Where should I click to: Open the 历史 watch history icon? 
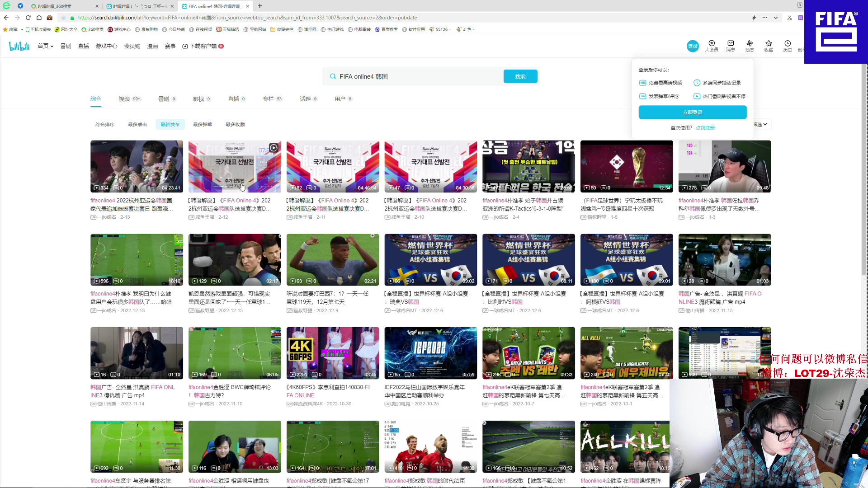tap(788, 46)
